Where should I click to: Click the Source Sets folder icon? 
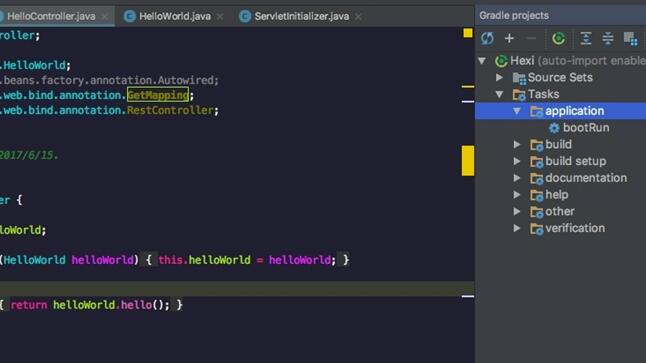[519, 78]
